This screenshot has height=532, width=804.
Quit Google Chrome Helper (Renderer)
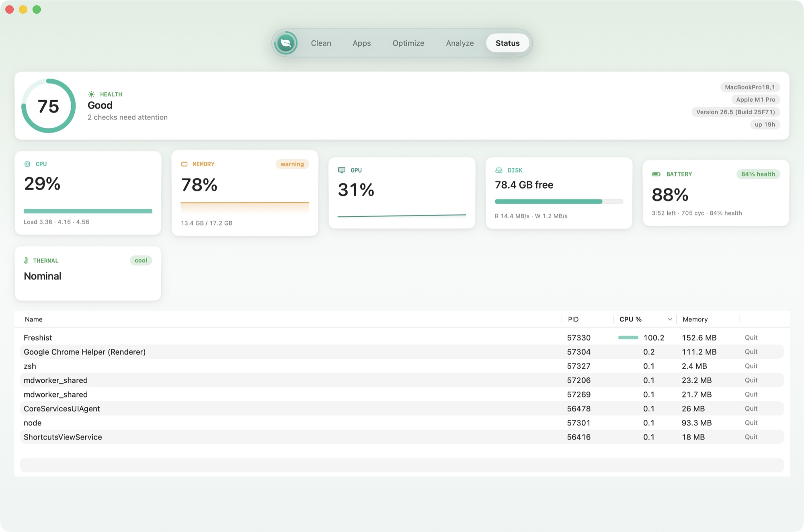tap(751, 352)
